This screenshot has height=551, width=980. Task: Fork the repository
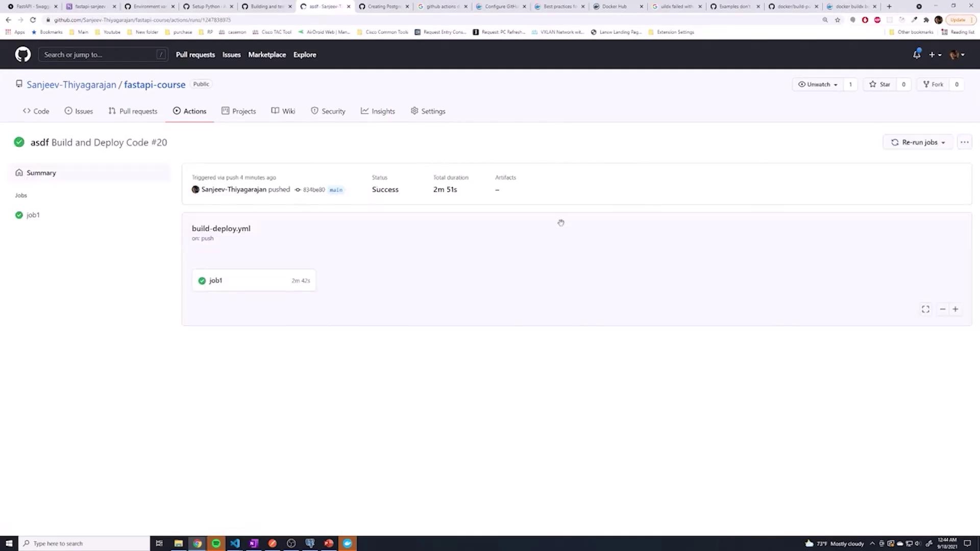[x=933, y=85]
